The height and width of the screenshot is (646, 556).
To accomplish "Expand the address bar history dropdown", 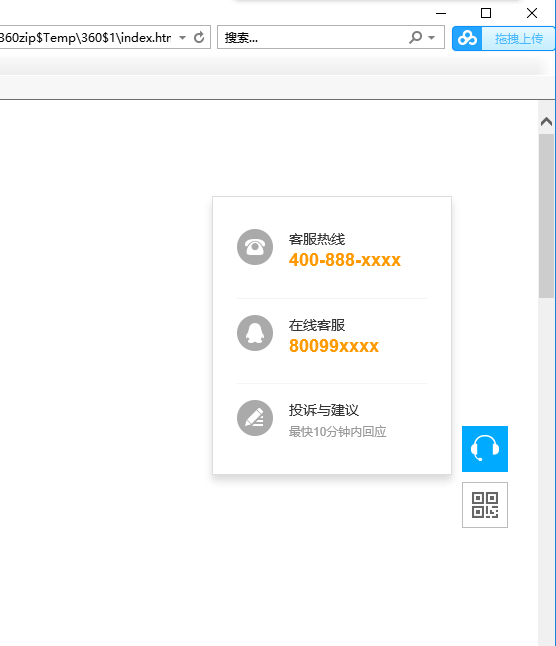I will 182,37.
